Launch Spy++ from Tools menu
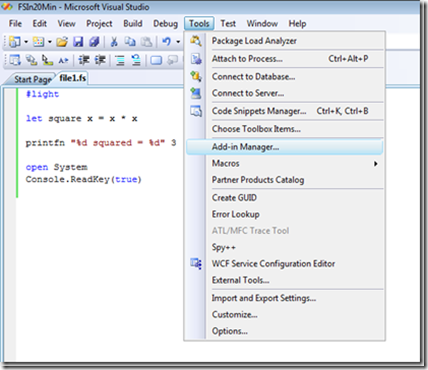Screen dimensions: 428x370 (285, 247)
